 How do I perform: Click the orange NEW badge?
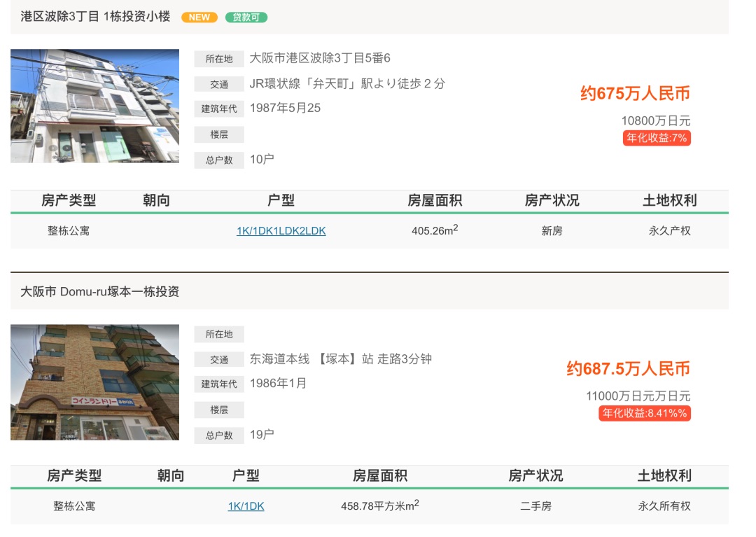[x=199, y=18]
